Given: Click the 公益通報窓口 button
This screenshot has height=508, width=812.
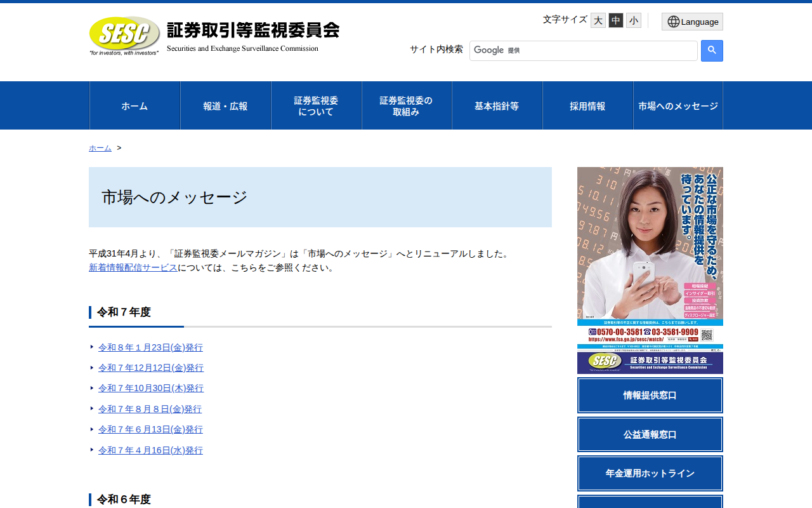Looking at the screenshot, I should 650,434.
